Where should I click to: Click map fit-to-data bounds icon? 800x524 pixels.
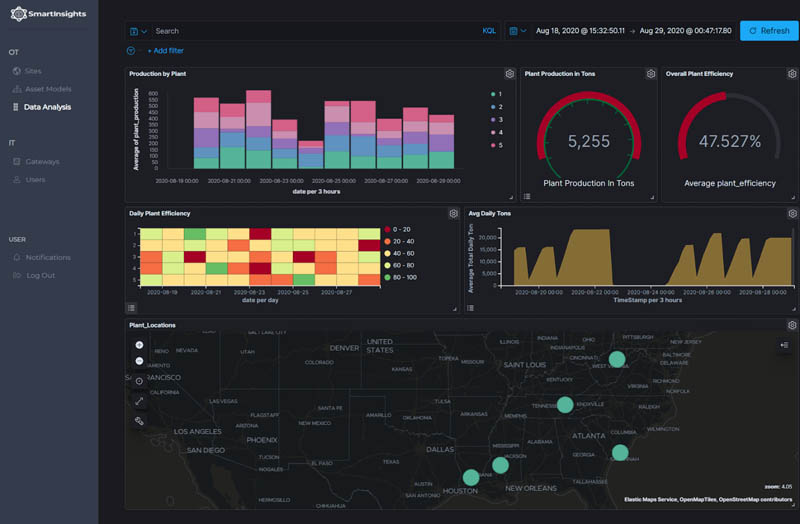pos(139,381)
